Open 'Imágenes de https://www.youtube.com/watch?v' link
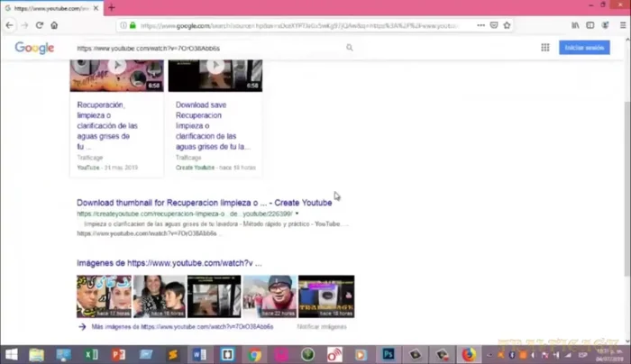The width and height of the screenshot is (631, 364). [169, 263]
